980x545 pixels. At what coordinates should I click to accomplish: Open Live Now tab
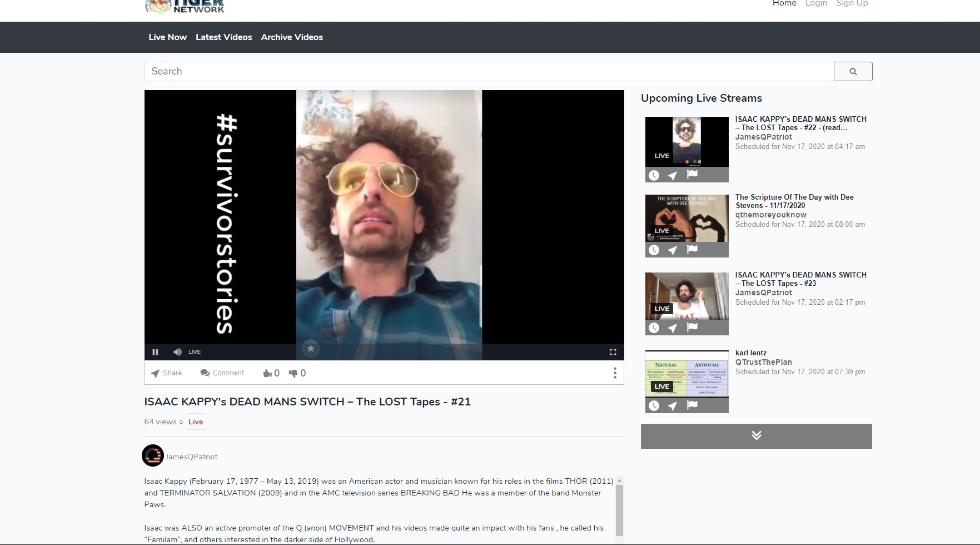pyautogui.click(x=167, y=37)
